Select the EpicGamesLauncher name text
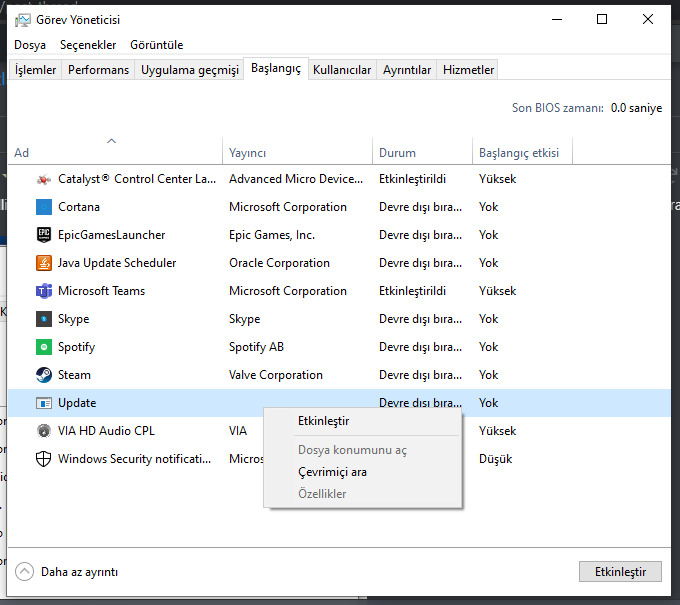The height and width of the screenshot is (605, 680). (112, 235)
